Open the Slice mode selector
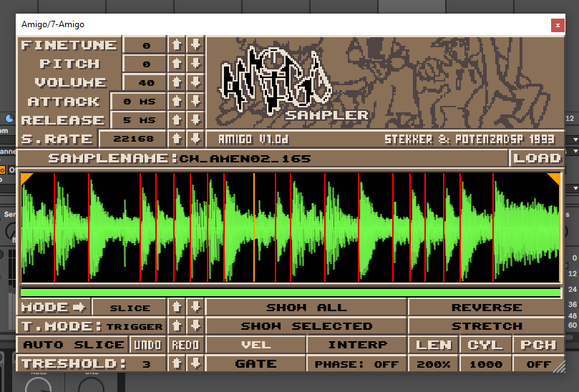Image resolution: width=579 pixels, height=392 pixels. pyautogui.click(x=130, y=308)
